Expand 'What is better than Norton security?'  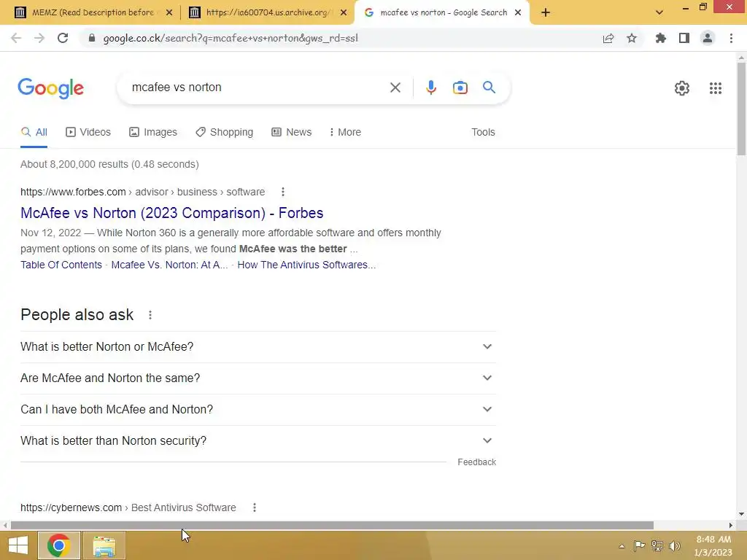[x=258, y=441]
